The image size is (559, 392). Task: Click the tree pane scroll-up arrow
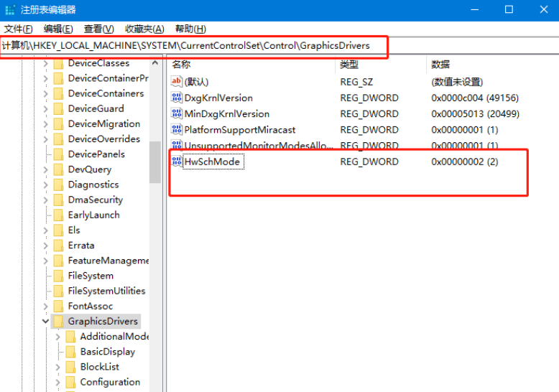pyautogui.click(x=154, y=63)
